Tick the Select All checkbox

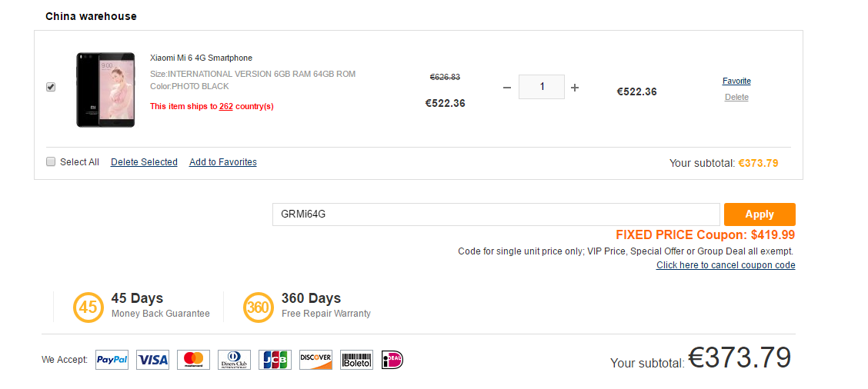pos(50,161)
